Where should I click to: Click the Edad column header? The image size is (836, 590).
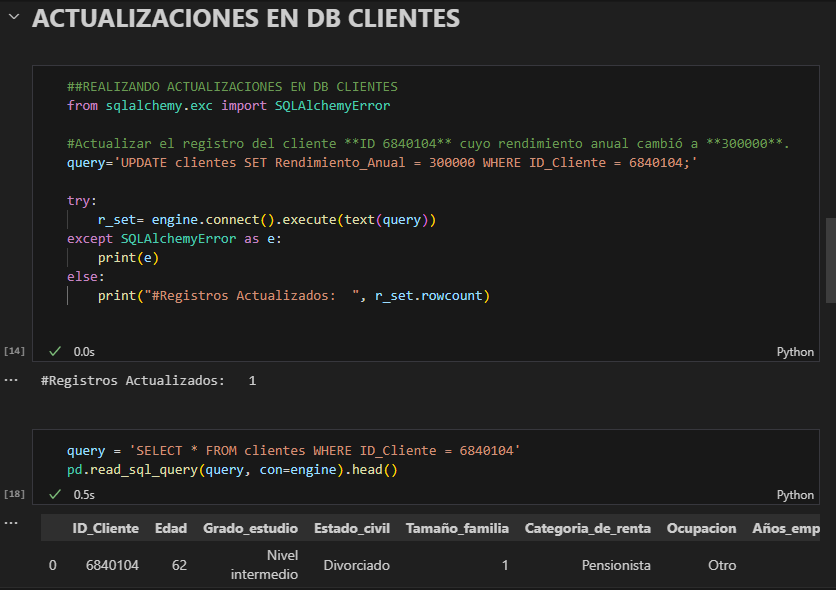171,528
